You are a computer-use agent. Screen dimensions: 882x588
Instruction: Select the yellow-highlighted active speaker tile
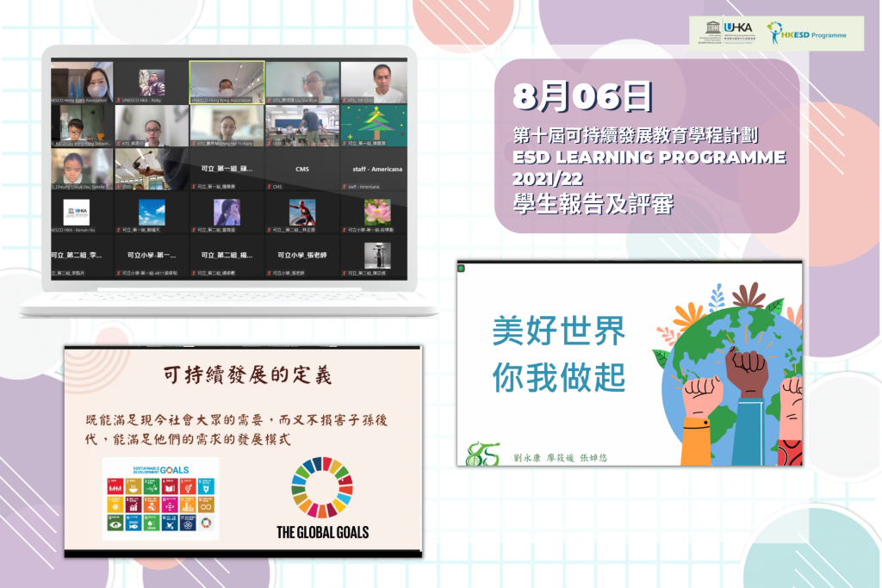[x=227, y=82]
